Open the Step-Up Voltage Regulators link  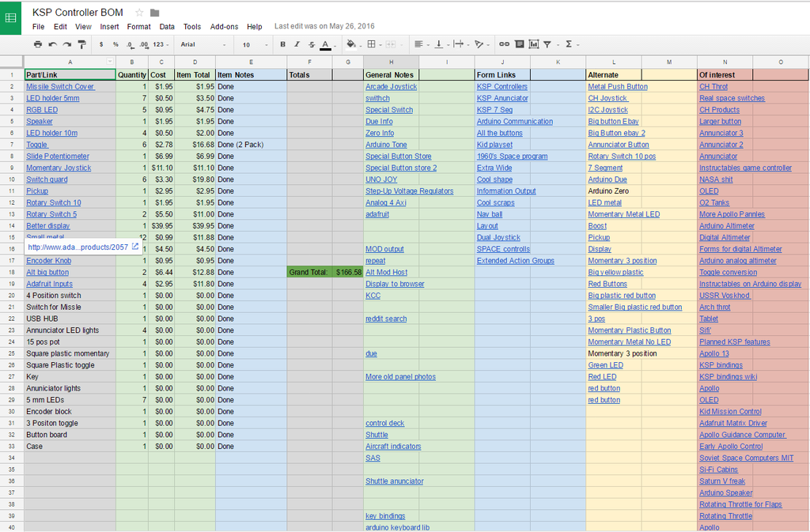click(x=410, y=191)
